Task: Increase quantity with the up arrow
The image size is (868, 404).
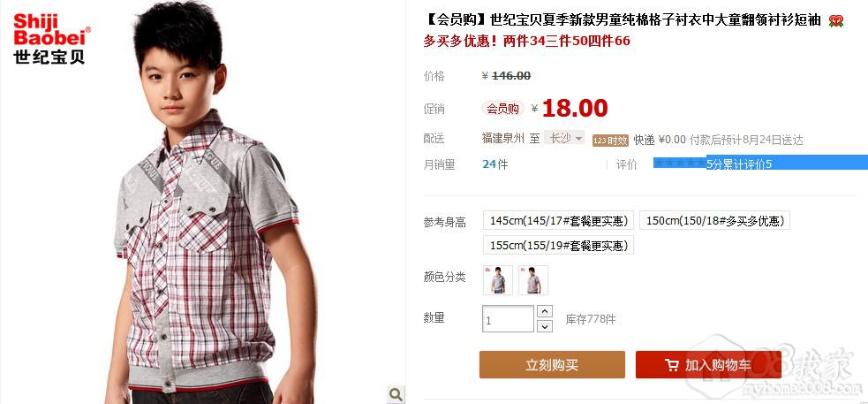Action: coord(546,311)
